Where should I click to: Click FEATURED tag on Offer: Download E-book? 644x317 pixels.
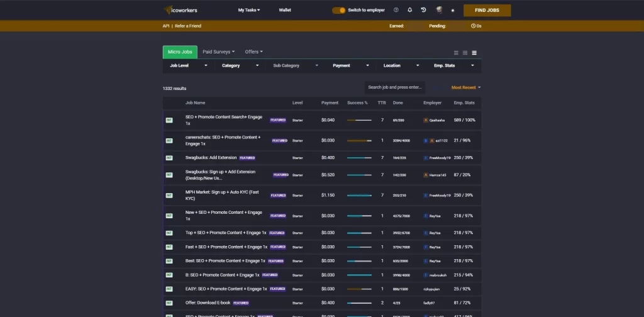pos(241,303)
